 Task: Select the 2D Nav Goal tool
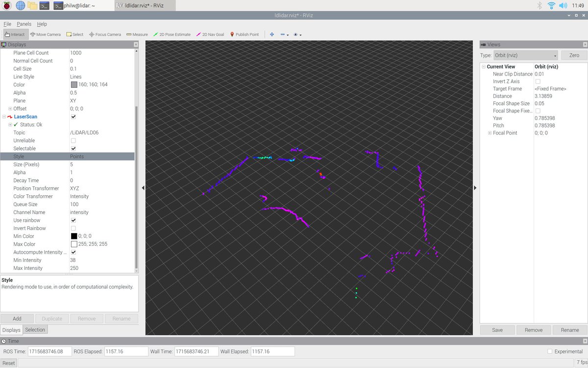[x=210, y=34]
